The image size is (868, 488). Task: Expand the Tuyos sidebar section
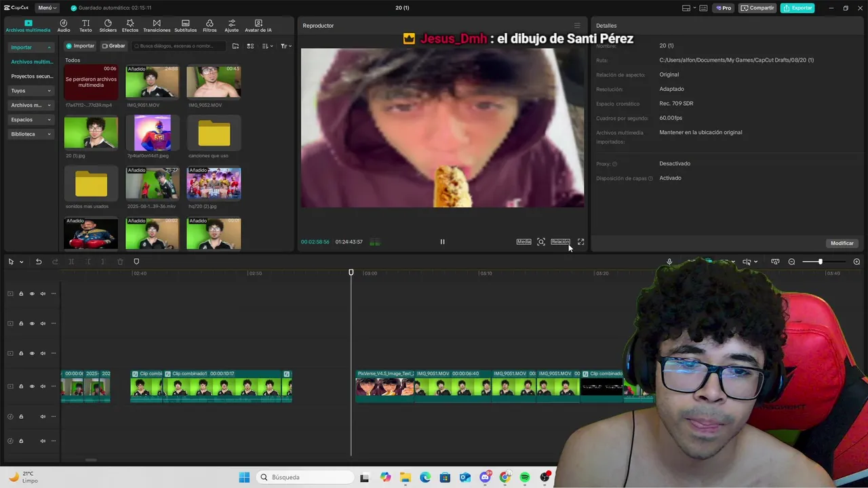pos(31,90)
